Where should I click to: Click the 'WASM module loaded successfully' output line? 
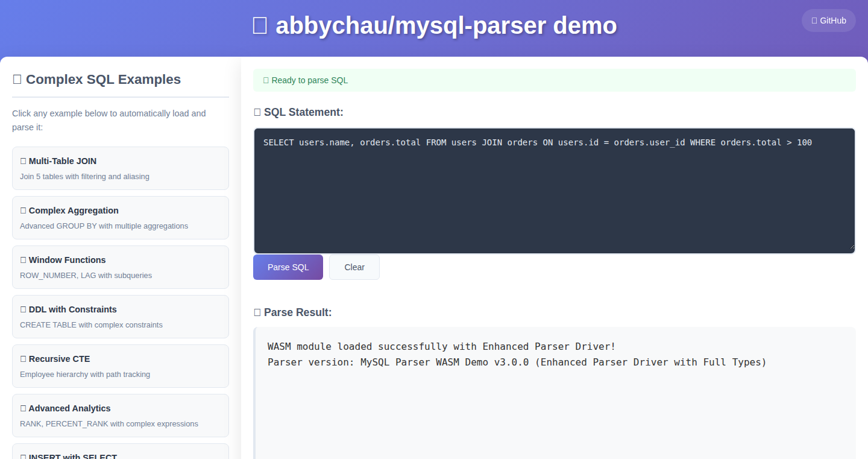441,346
